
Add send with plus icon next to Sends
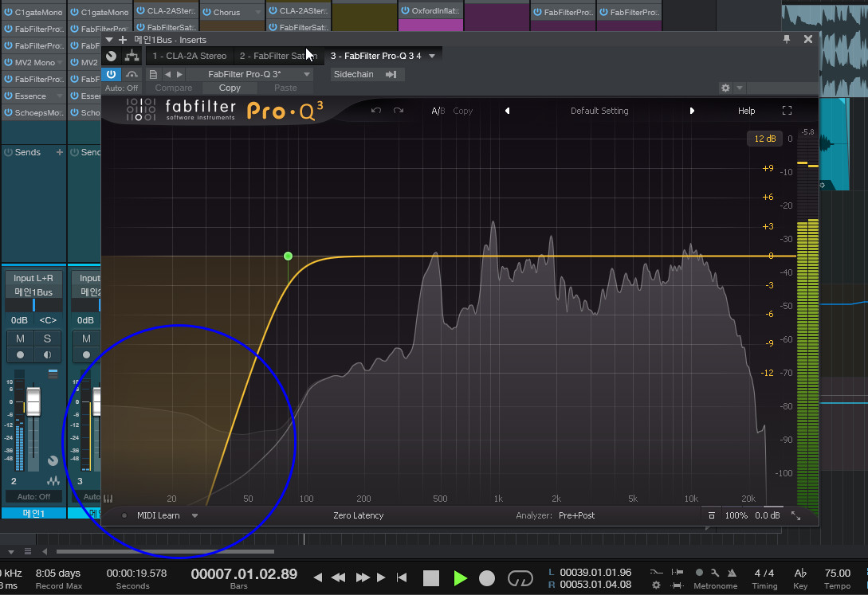pyautogui.click(x=59, y=152)
